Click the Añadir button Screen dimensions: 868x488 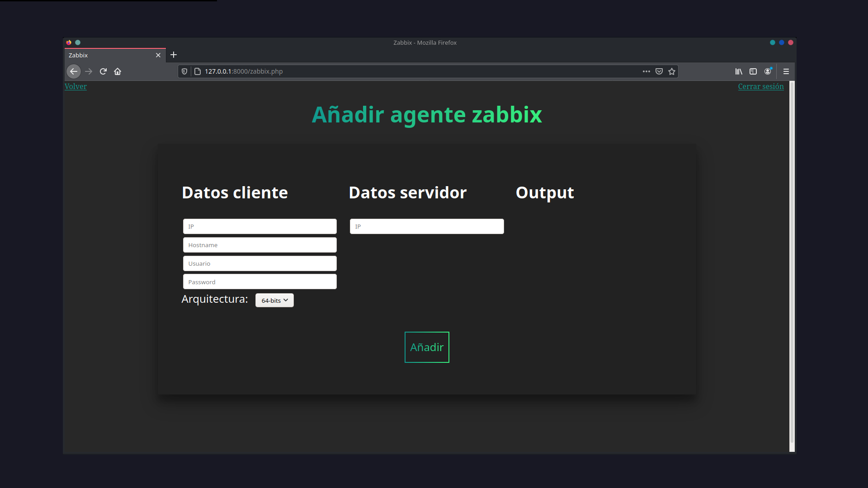[426, 347]
